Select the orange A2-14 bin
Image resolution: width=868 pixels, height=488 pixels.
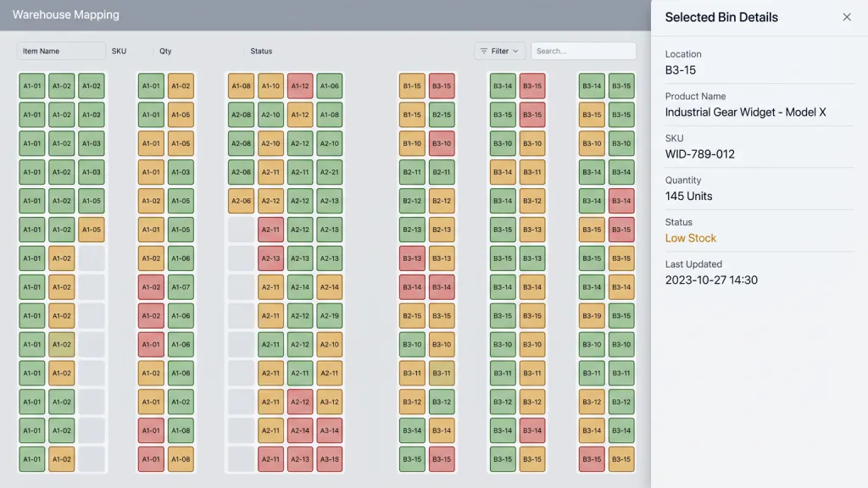(x=330, y=287)
